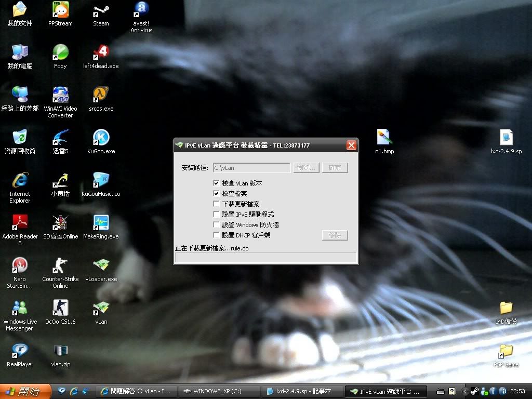Switch to the lxd-2.4.9.sp 記事本 taskbar window
The width and height of the screenshot is (532, 399).
coord(302,391)
